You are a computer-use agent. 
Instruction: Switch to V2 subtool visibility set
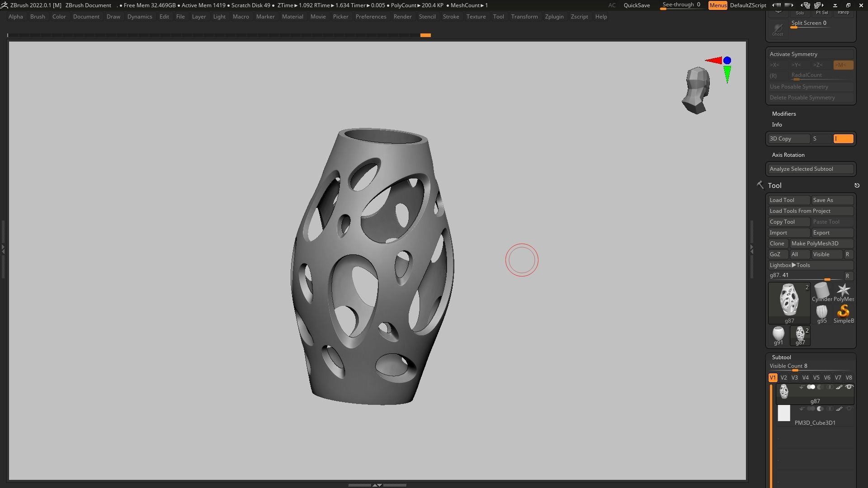(783, 378)
